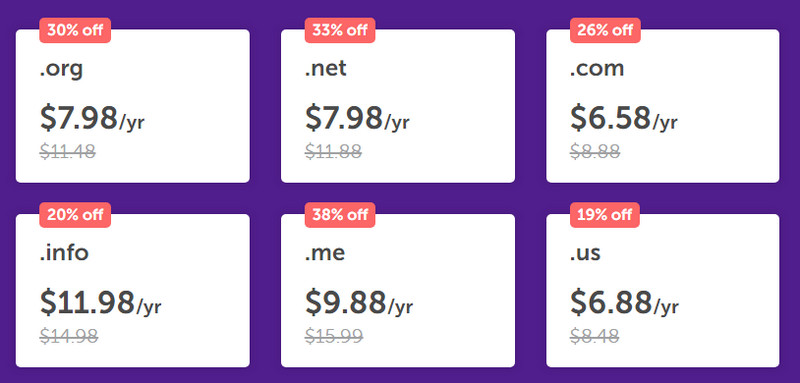Click the struck-through $8.48 original price
Image resolution: width=800 pixels, height=383 pixels.
pos(595,336)
